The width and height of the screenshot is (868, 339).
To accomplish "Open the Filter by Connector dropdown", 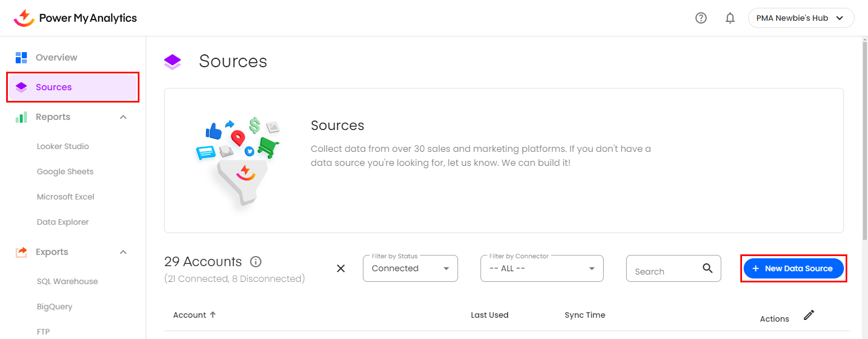I will (x=542, y=268).
